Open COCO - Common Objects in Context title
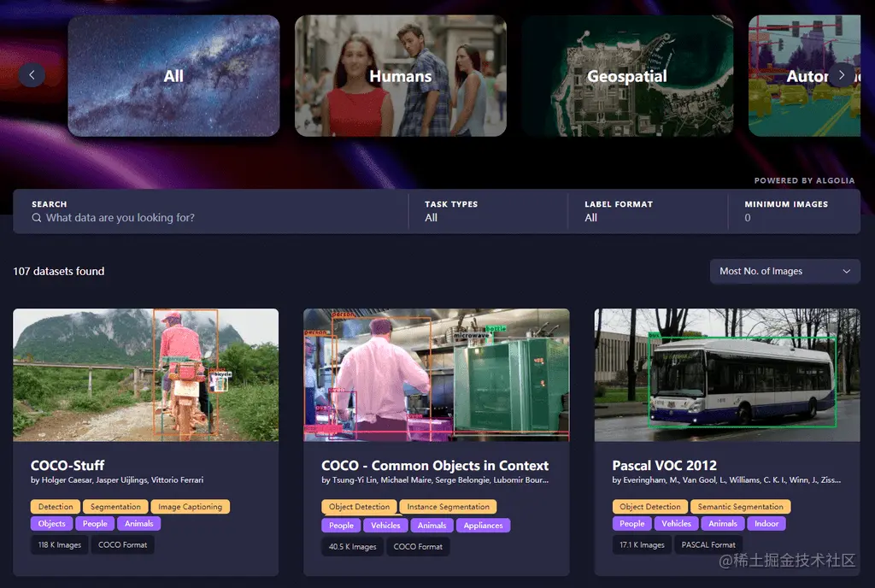 [435, 465]
